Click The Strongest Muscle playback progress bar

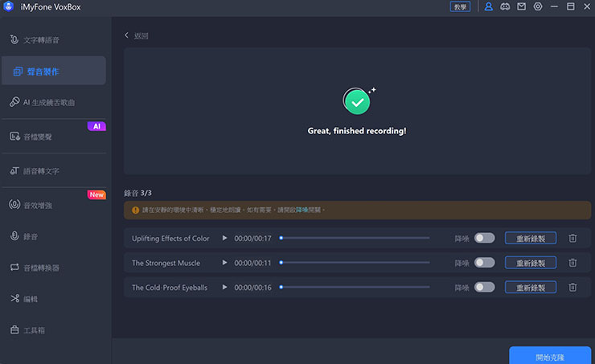(x=354, y=263)
